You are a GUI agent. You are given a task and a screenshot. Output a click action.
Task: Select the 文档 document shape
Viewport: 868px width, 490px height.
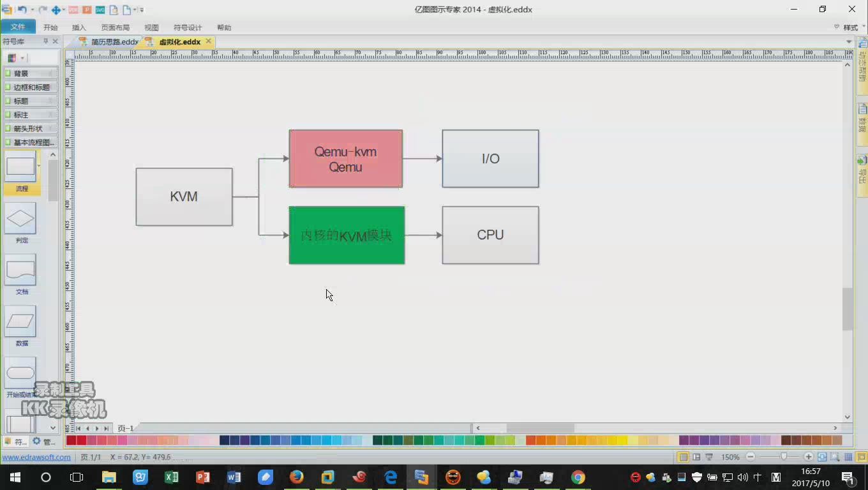coord(20,270)
